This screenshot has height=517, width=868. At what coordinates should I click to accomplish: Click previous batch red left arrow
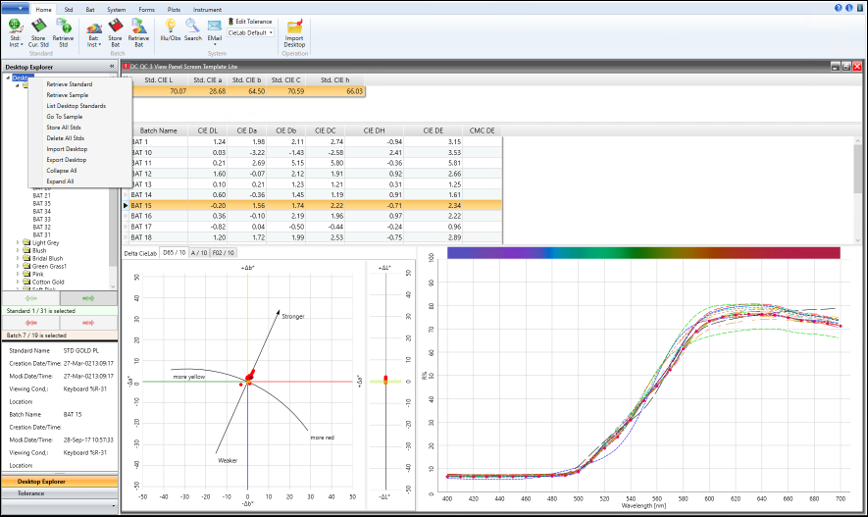pyautogui.click(x=31, y=323)
